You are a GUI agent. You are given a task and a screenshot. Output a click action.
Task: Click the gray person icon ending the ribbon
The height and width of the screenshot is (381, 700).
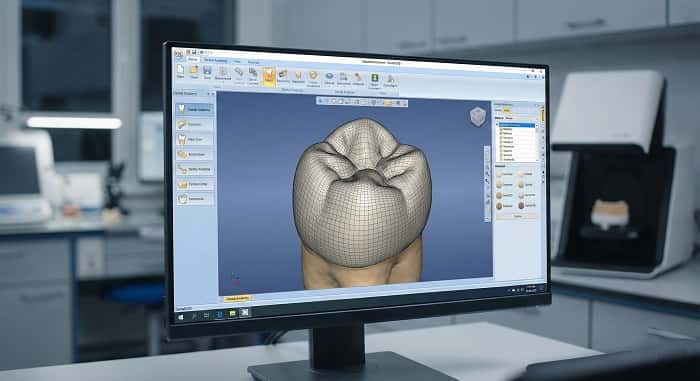(x=390, y=80)
